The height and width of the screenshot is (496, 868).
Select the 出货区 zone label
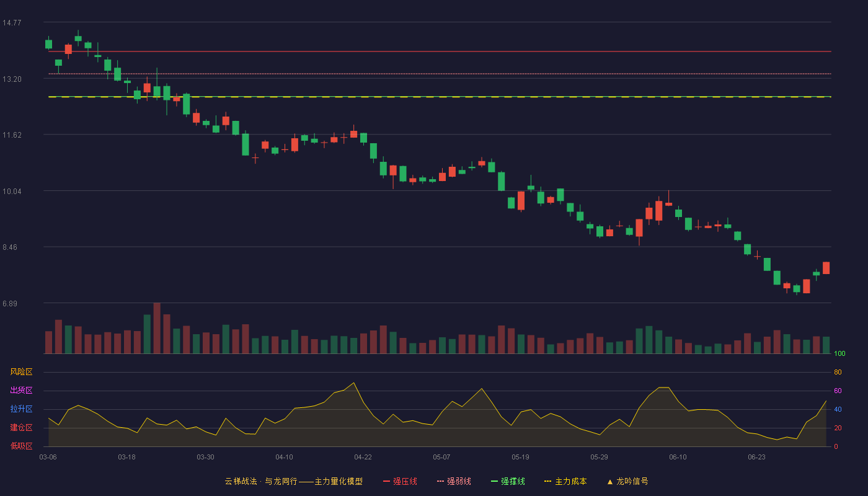[x=21, y=391]
